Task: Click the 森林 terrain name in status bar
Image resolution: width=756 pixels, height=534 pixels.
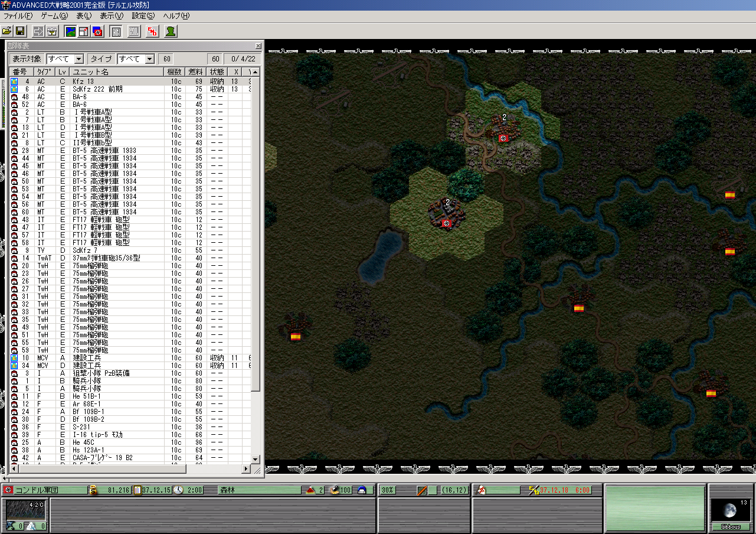Action: click(228, 490)
